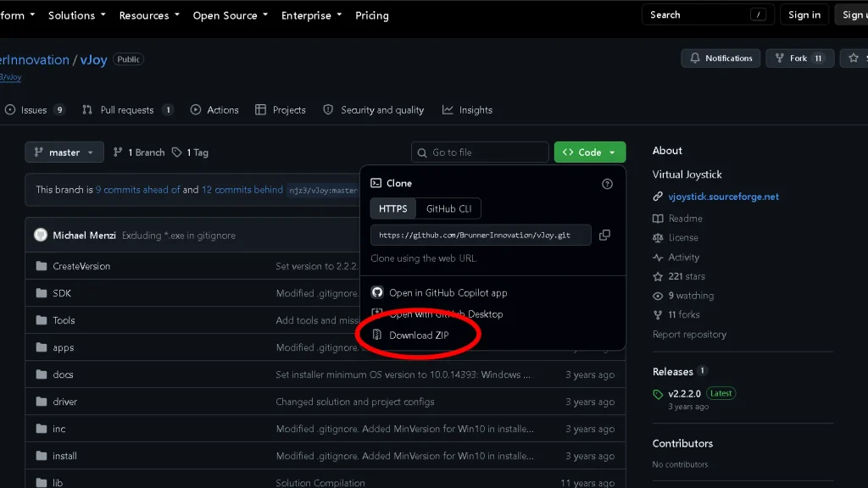Click the License scale icon
The height and width of the screenshot is (488, 868).
pos(658,238)
